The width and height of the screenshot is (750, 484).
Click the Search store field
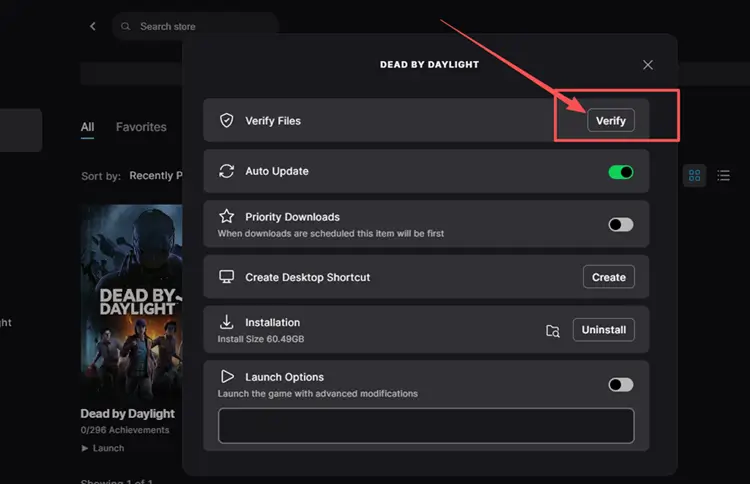pos(195,26)
